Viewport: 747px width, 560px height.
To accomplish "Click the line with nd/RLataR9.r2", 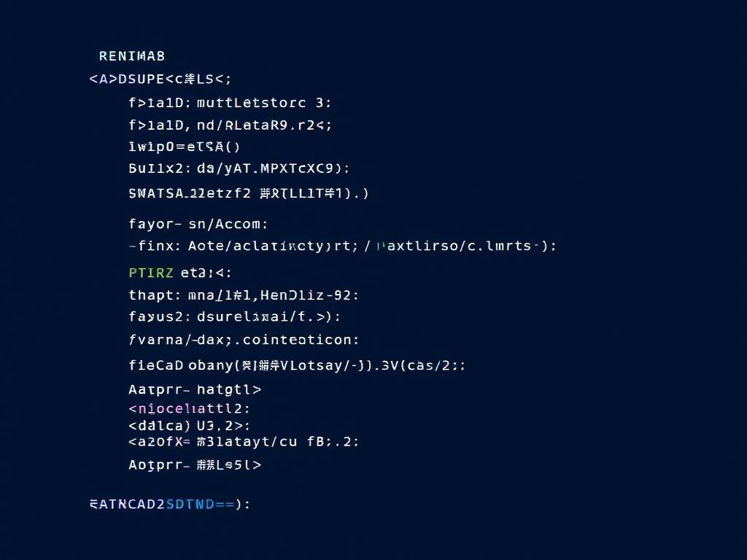I will click(x=230, y=125).
